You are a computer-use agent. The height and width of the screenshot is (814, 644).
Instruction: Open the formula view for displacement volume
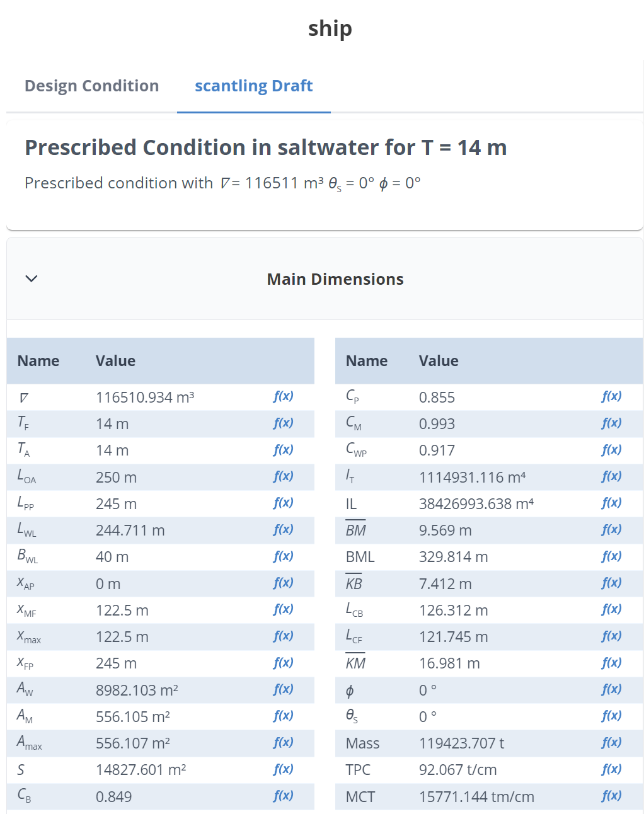tap(282, 397)
